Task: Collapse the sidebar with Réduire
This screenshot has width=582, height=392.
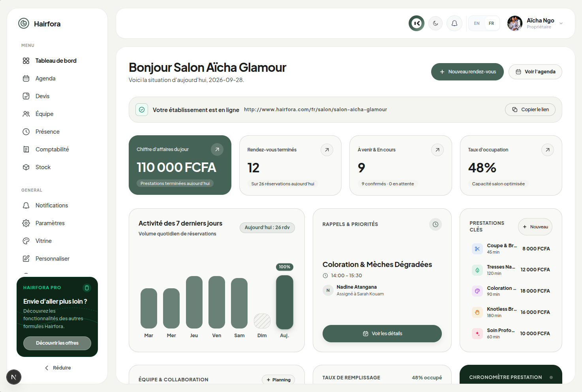Action: point(58,368)
